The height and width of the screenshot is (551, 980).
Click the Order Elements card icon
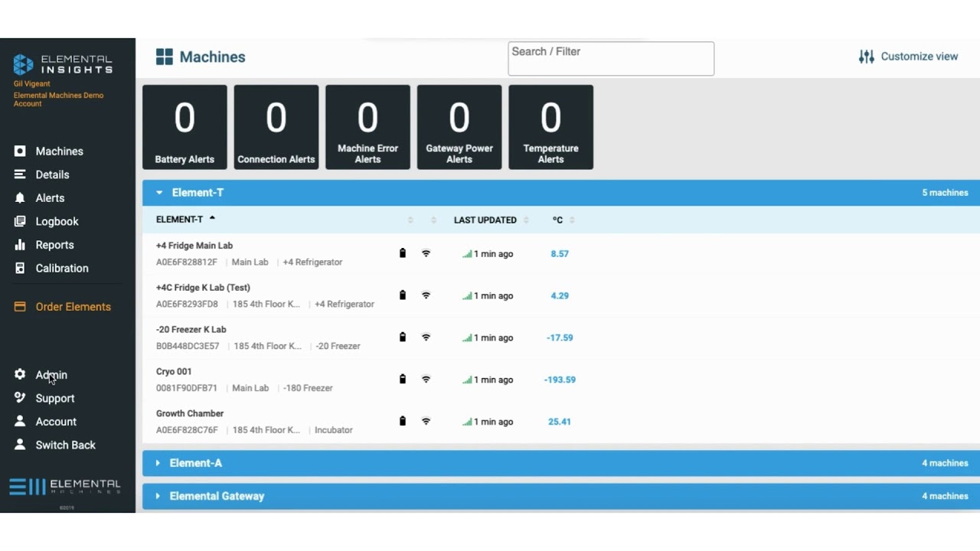[20, 307]
